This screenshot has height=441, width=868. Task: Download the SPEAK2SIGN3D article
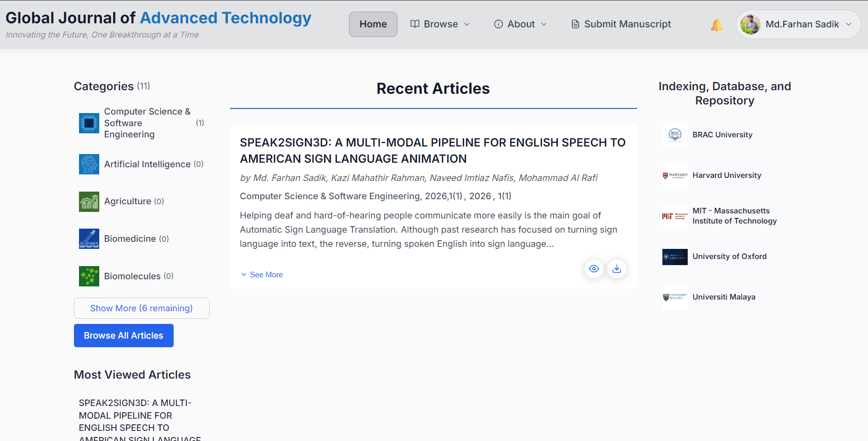click(617, 269)
